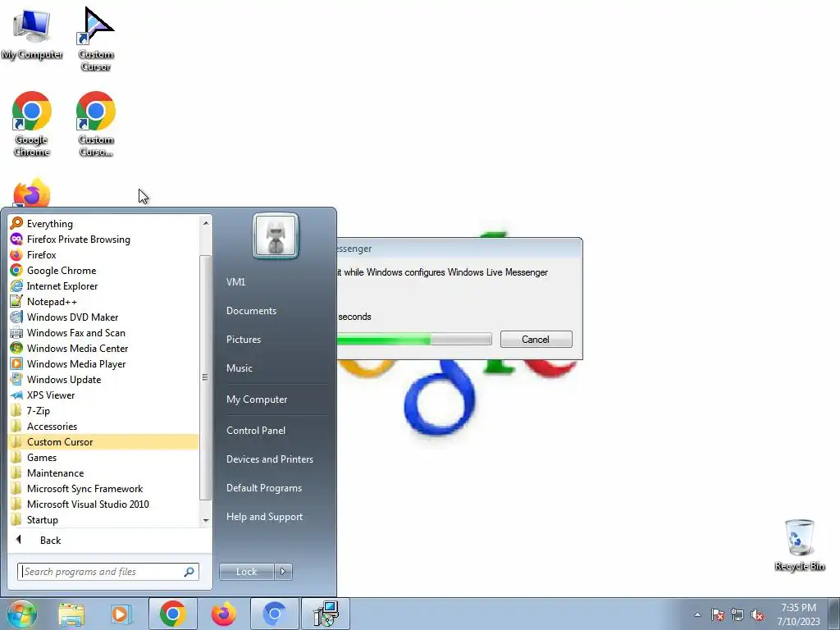
Task: Click the programs list scroll-down arrow
Action: click(x=206, y=520)
